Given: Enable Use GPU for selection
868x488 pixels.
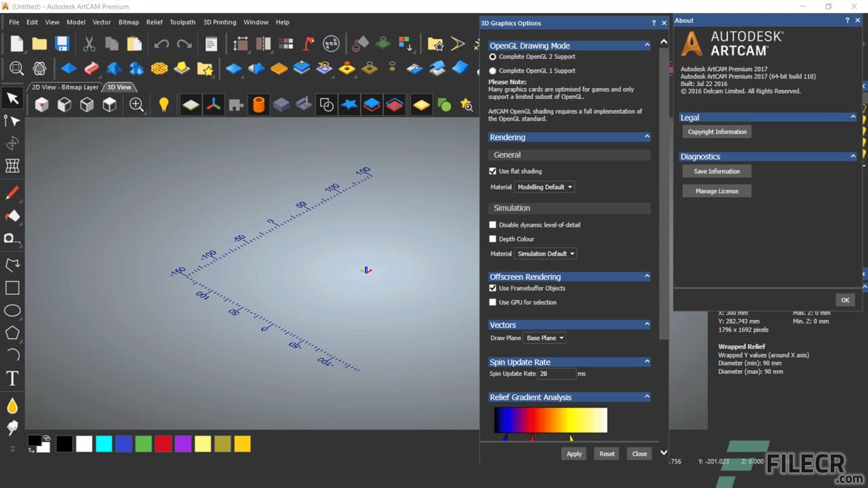Looking at the screenshot, I should (493, 302).
